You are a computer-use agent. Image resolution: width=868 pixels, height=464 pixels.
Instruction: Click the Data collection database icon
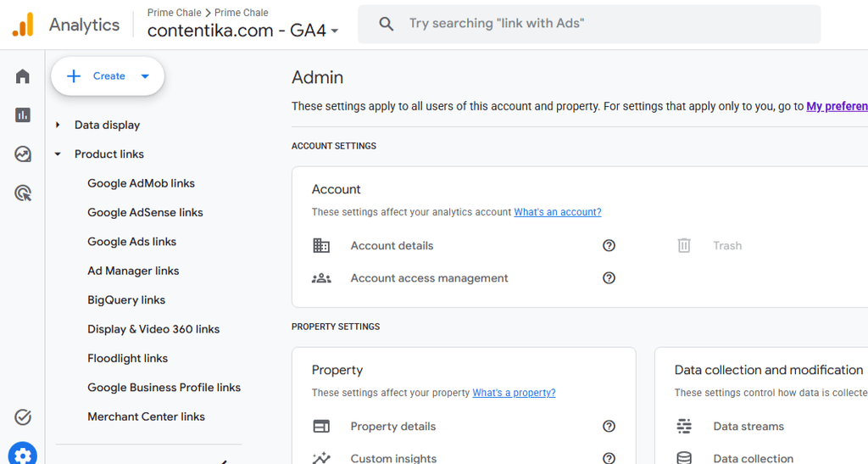point(684,458)
